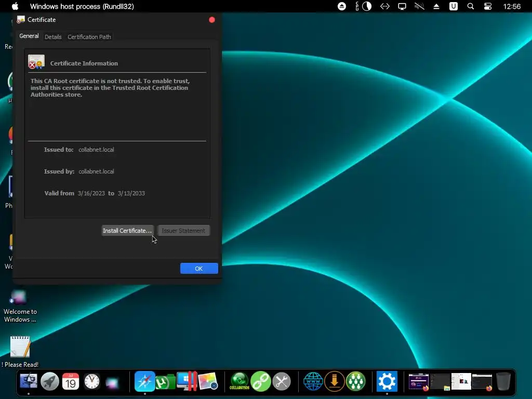Launch the Safari compass in dock
Image resolution: width=532 pixels, height=399 pixels.
coord(145,381)
